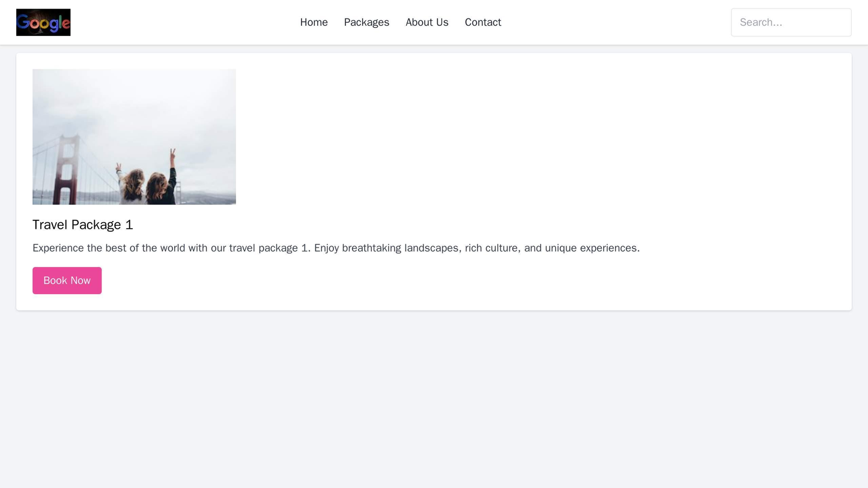
Task: Click the empty gray area below the card
Action: (x=434, y=396)
